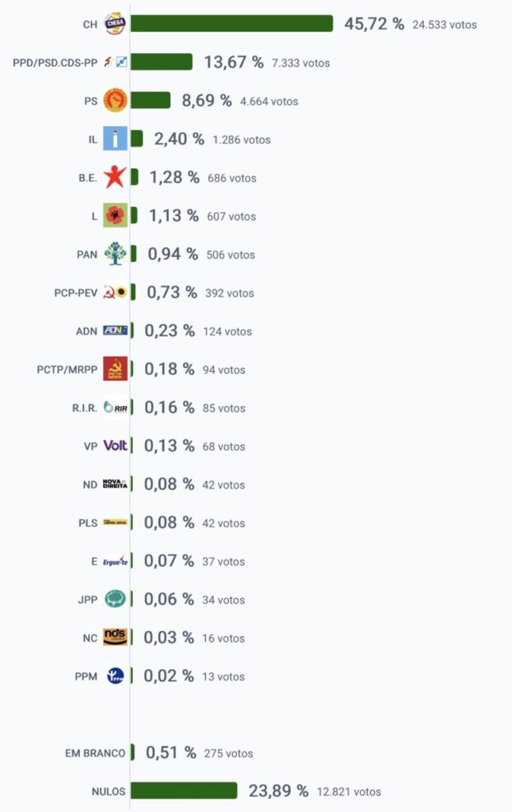Click the NC nós orange logo
Viewport: 512px width, 812px height.
(115, 638)
